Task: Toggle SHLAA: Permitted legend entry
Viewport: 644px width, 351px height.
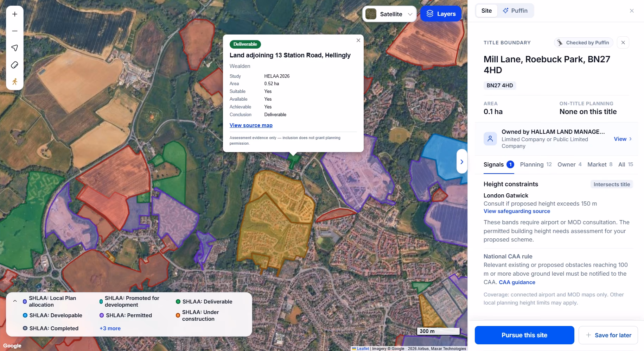Action: tap(126, 315)
